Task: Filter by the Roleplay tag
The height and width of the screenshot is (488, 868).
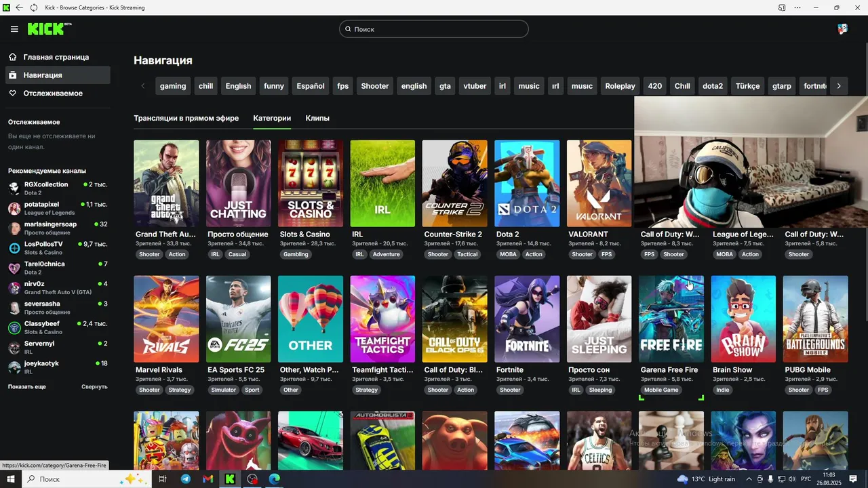Action: tap(620, 86)
